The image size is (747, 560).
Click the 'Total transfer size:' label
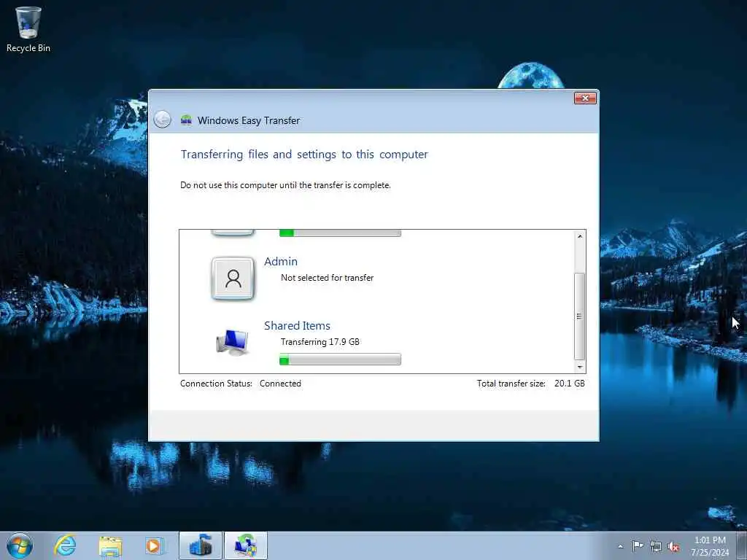click(511, 384)
